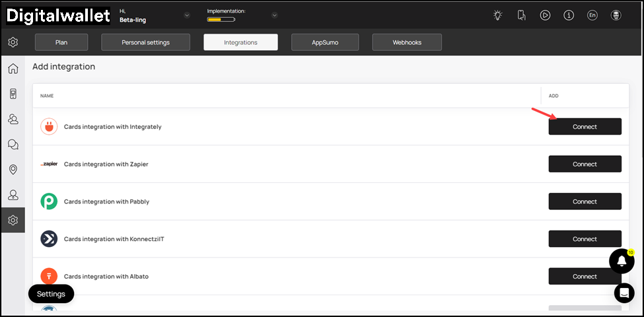The height and width of the screenshot is (317, 644).
Task: Open the Webhooks tab
Action: coord(407,42)
